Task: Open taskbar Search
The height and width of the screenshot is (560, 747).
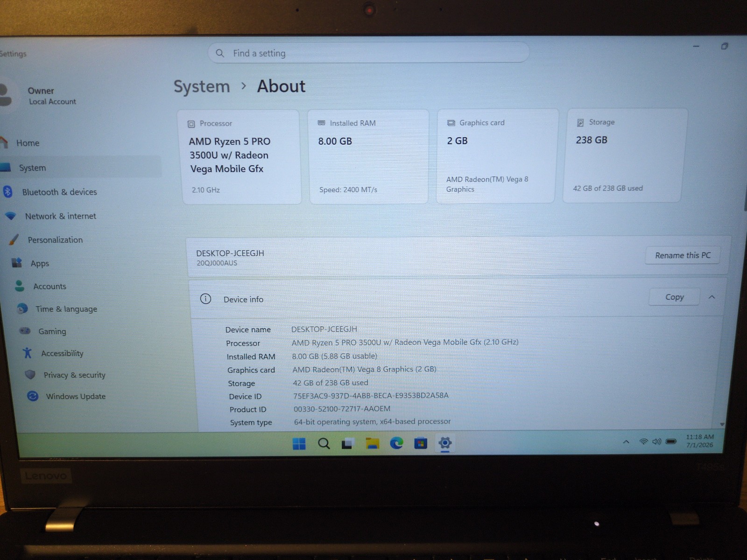Action: click(x=324, y=443)
